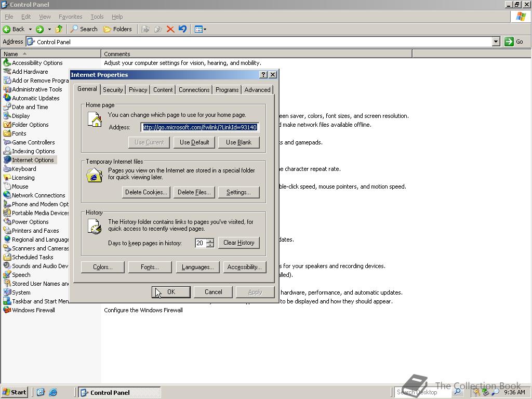
Task: Open Network Connections icon
Action: click(x=7, y=195)
